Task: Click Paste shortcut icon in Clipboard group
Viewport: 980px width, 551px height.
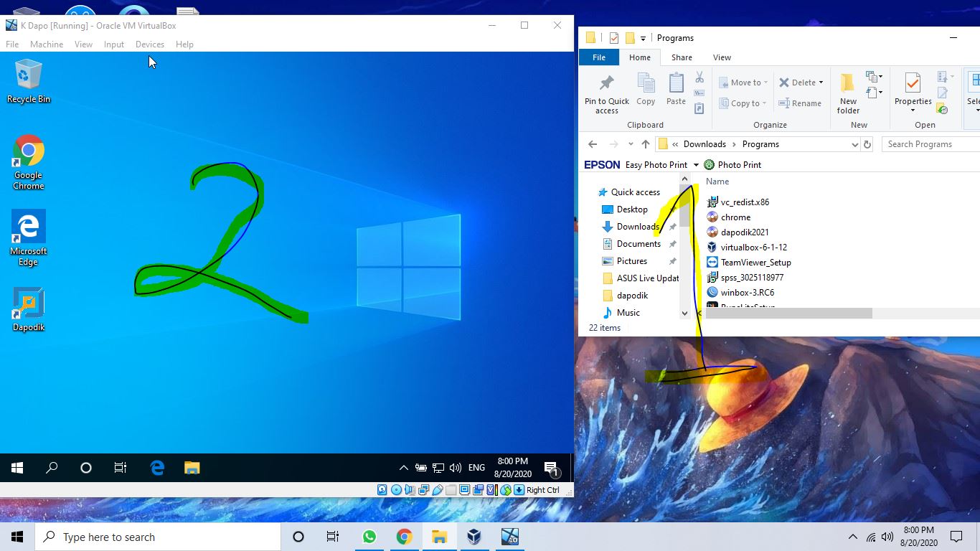Action: (699, 108)
